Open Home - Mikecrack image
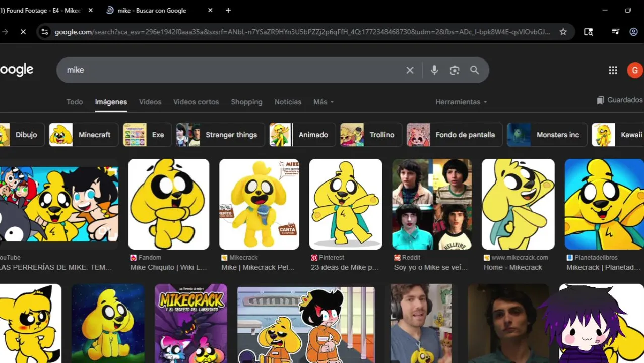Viewport: 644px width, 363px height. 518,204
